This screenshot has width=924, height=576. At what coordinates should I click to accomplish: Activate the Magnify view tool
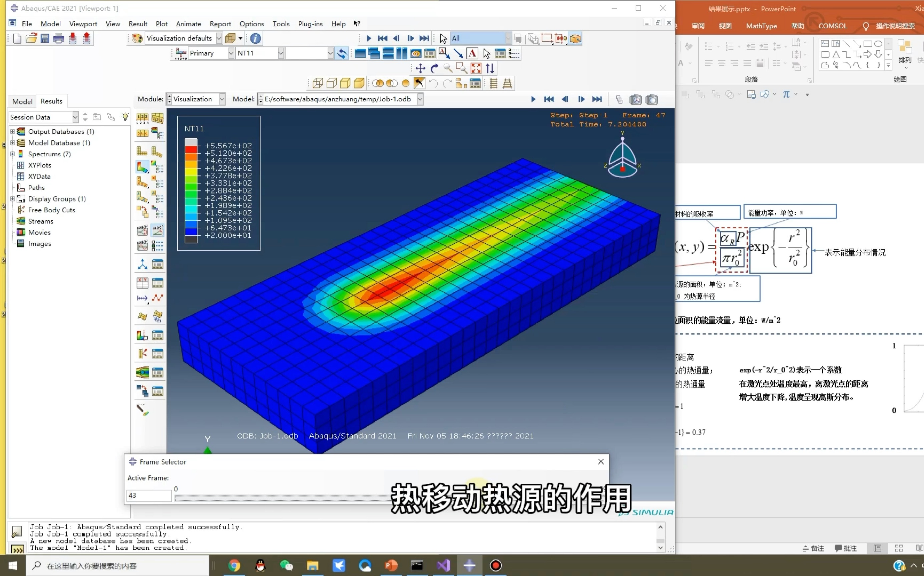[x=448, y=68]
